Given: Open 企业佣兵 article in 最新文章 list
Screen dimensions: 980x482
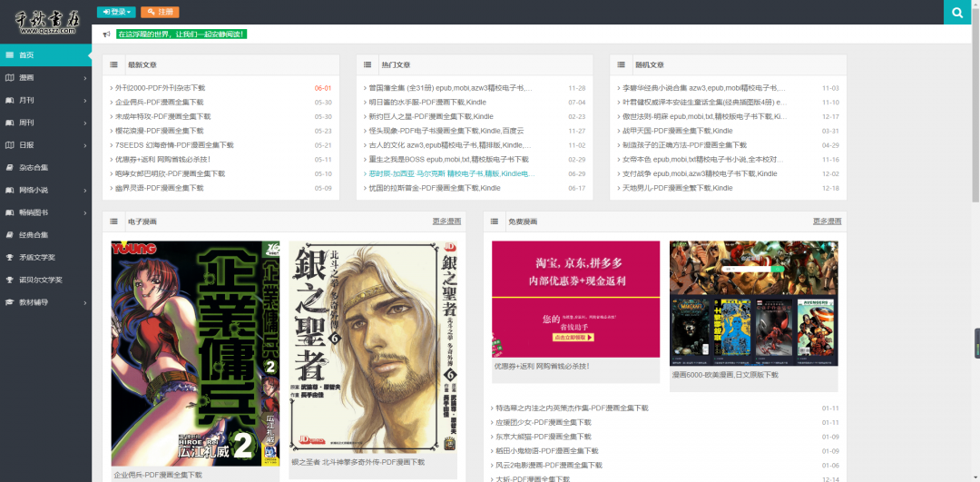Looking at the screenshot, I should tap(160, 102).
